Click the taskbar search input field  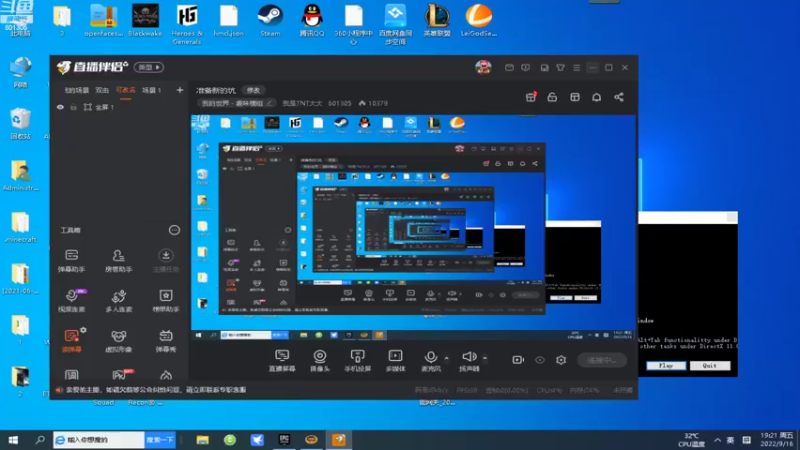tap(99, 440)
